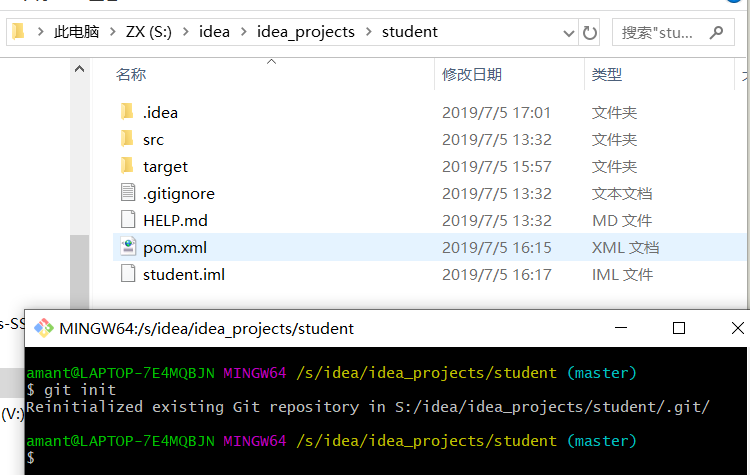Click the search magnifier icon
Image resolution: width=750 pixels, height=475 pixels.
click(717, 32)
